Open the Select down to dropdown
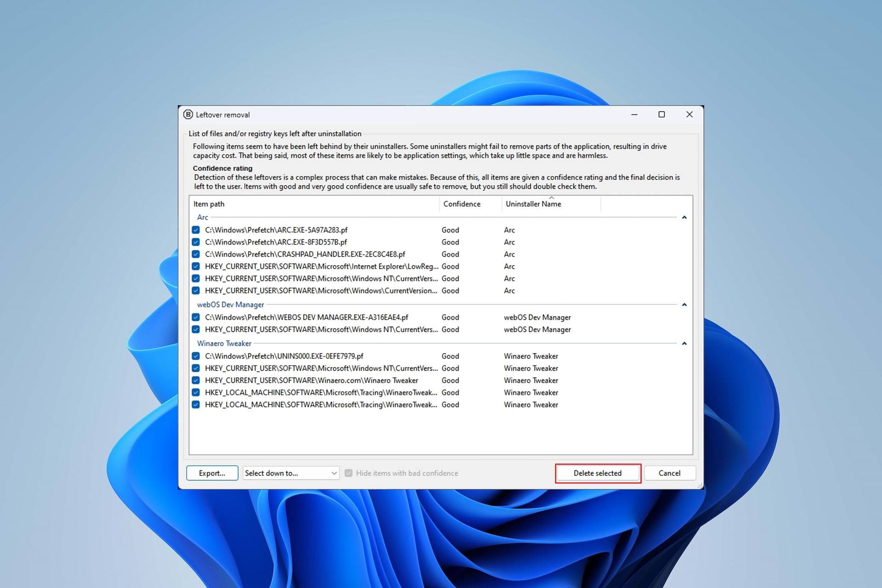The width and height of the screenshot is (882, 588). coord(291,473)
